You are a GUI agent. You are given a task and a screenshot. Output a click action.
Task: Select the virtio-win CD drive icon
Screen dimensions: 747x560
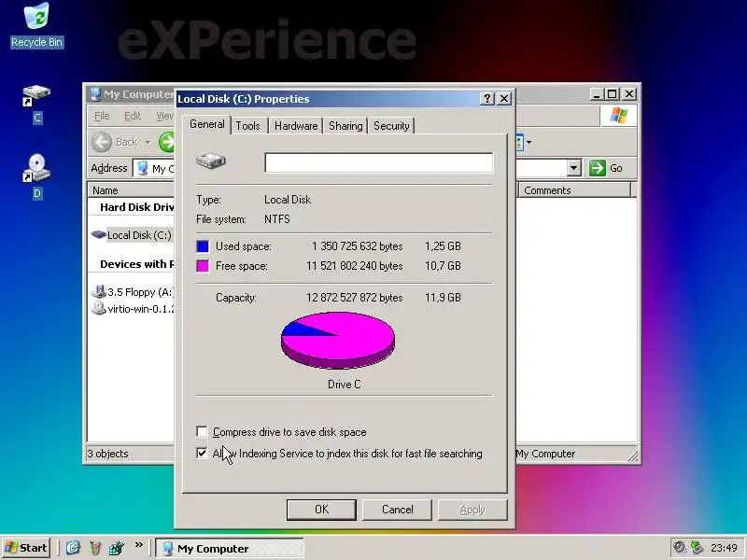point(99,309)
